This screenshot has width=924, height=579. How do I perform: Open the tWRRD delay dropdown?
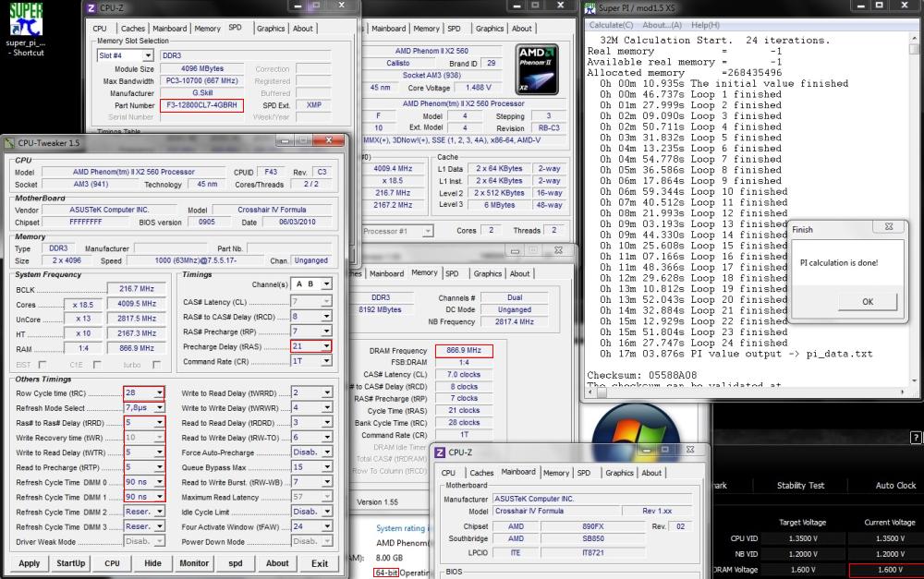[326, 392]
